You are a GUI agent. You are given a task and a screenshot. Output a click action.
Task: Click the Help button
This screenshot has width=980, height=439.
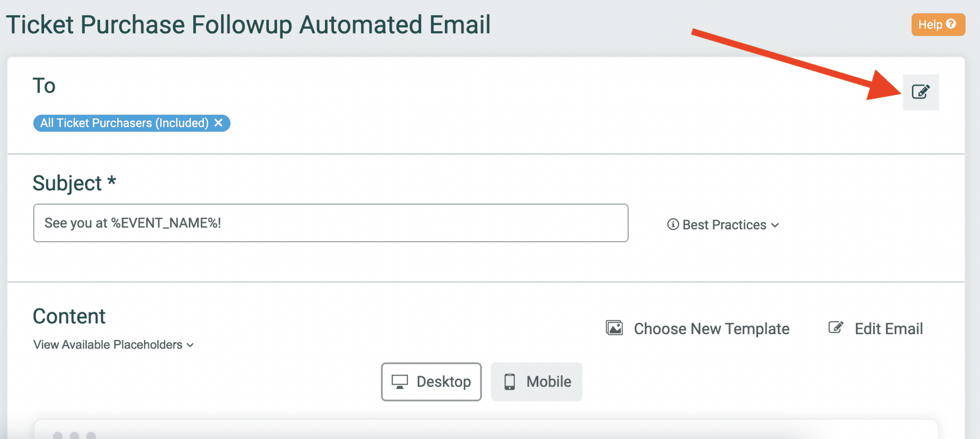(937, 24)
